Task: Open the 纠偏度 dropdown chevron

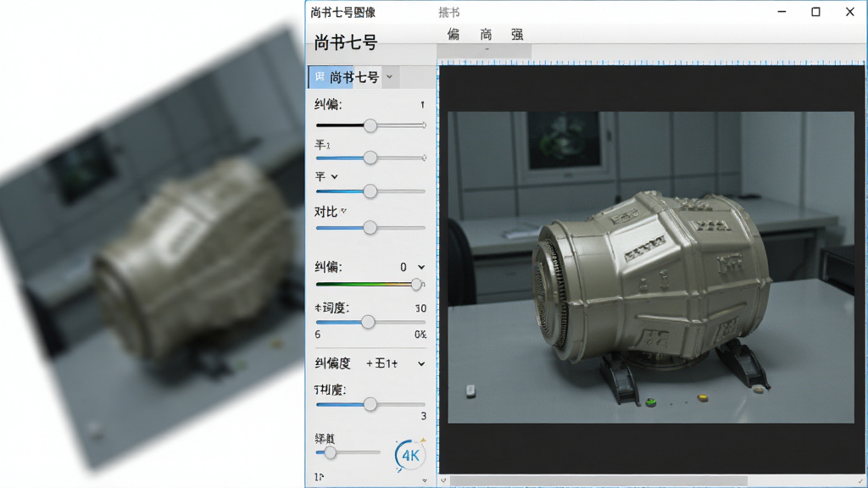Action: pyautogui.click(x=421, y=363)
